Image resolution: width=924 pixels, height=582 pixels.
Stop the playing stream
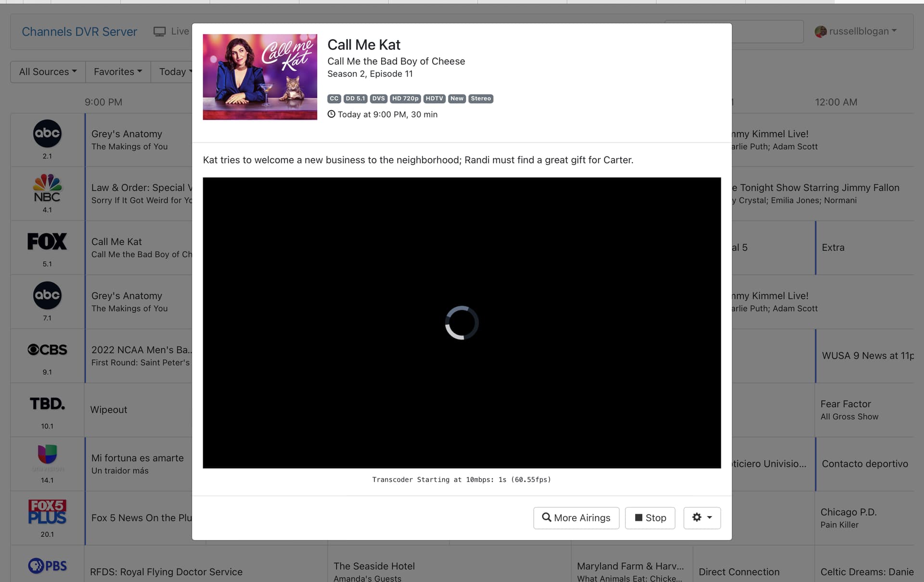[650, 518]
